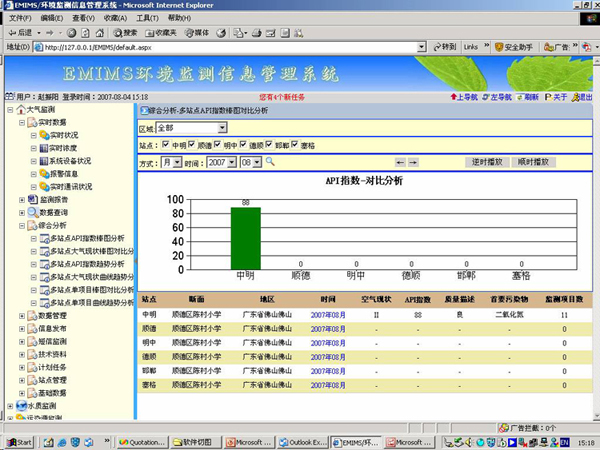Click the IE History icon
Screen dimensions: 600x450
tap(221, 33)
